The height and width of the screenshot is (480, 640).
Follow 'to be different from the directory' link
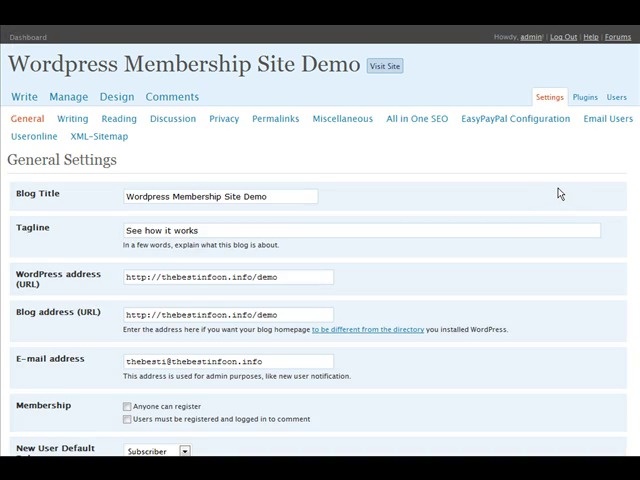pyautogui.click(x=368, y=329)
